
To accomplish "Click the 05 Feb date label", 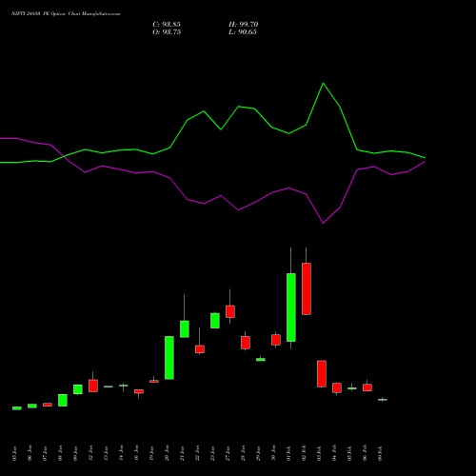I will (x=350, y=453).
